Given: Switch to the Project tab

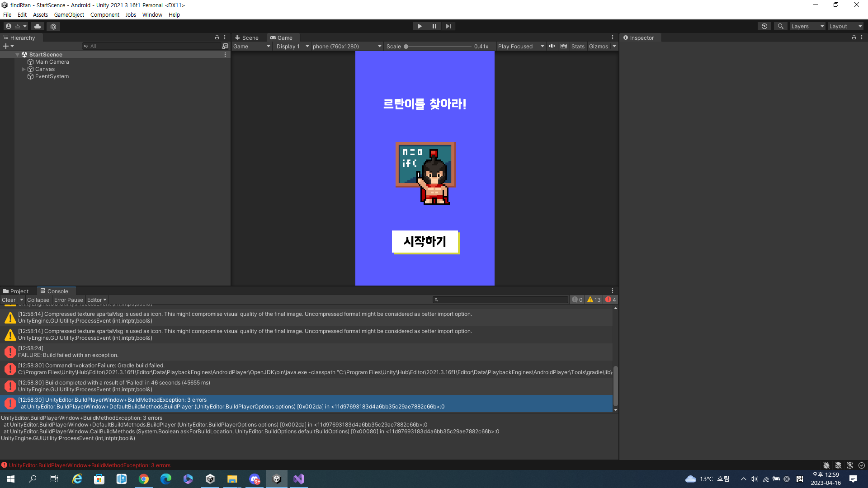Looking at the screenshot, I should (16, 291).
